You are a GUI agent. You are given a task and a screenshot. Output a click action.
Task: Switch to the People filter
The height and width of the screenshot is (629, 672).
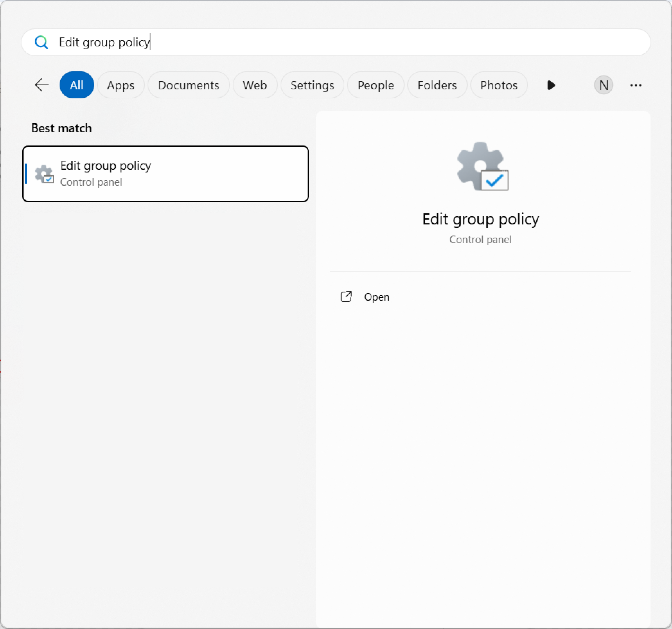click(x=376, y=85)
